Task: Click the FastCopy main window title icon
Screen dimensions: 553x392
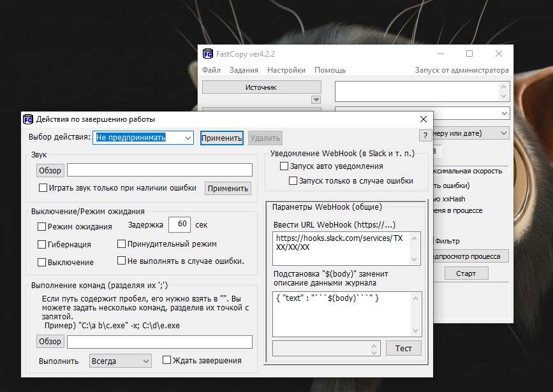Action: [208, 54]
